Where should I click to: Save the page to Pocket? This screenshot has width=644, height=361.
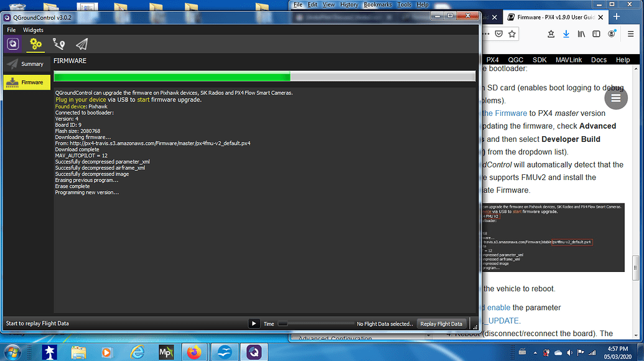[x=498, y=34]
